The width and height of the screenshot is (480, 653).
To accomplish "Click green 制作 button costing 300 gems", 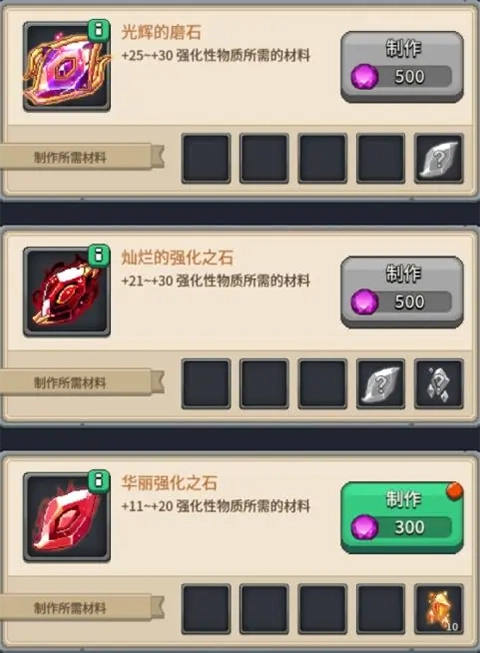I will click(402, 518).
